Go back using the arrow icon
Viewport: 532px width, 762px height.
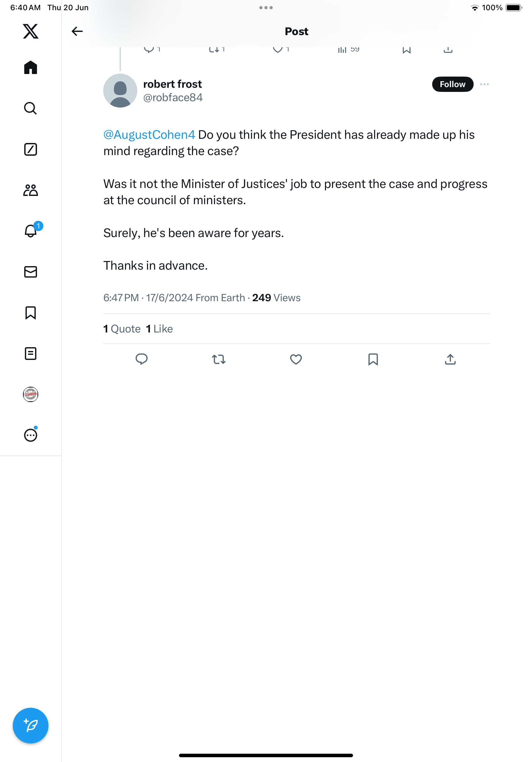(77, 31)
